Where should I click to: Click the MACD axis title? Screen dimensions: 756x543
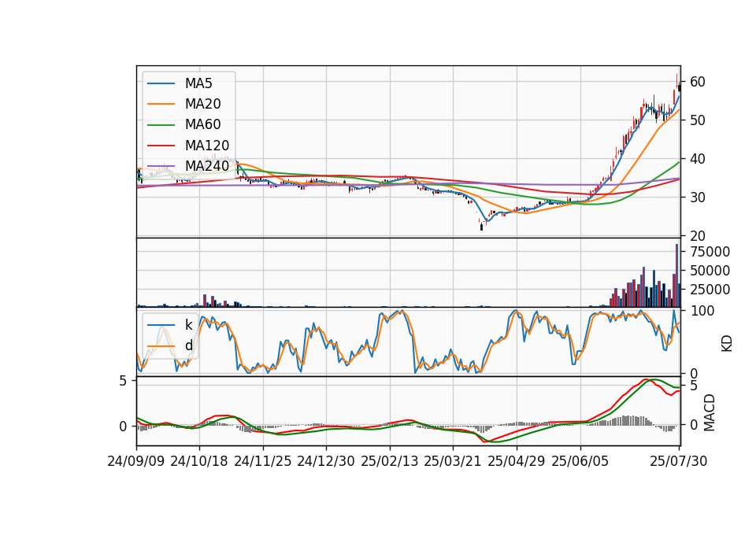709,412
